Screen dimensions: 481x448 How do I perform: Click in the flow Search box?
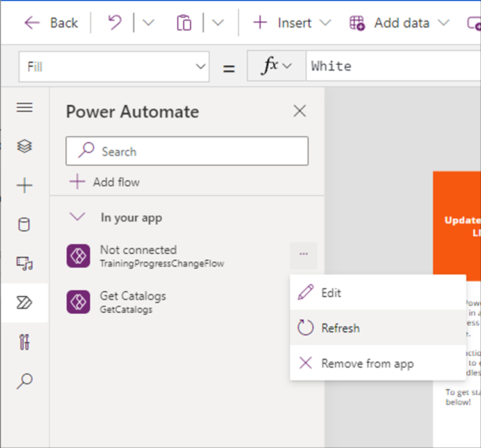click(x=187, y=151)
